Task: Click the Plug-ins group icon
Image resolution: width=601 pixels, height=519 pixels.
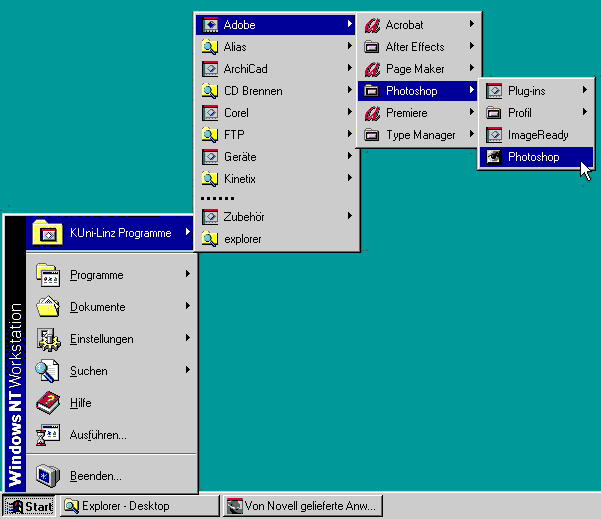Action: pyautogui.click(x=494, y=91)
